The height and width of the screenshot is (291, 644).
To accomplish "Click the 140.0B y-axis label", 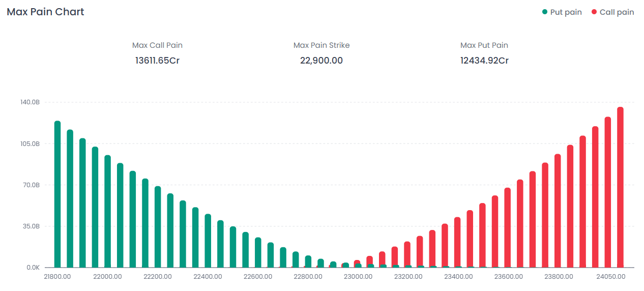I will 30,102.
